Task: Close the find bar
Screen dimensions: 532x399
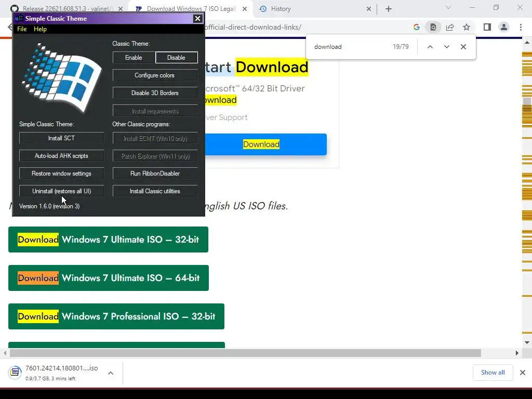Action: tap(463, 47)
